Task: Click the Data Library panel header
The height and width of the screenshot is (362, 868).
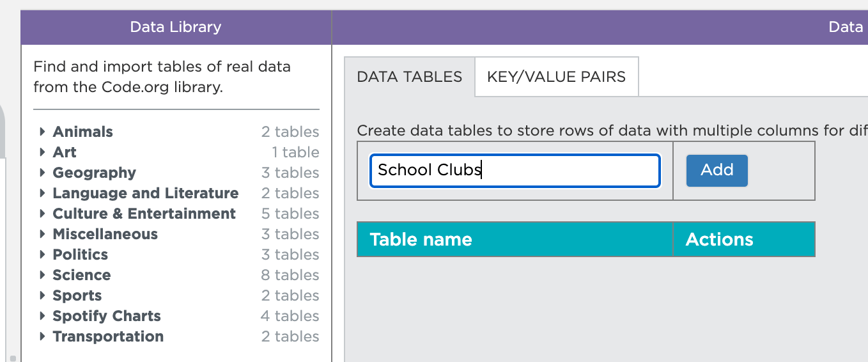Action: (176, 27)
